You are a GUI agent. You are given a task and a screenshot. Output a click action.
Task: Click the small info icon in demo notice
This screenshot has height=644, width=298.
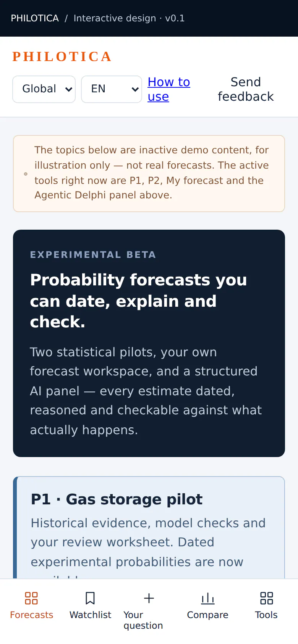point(26,174)
